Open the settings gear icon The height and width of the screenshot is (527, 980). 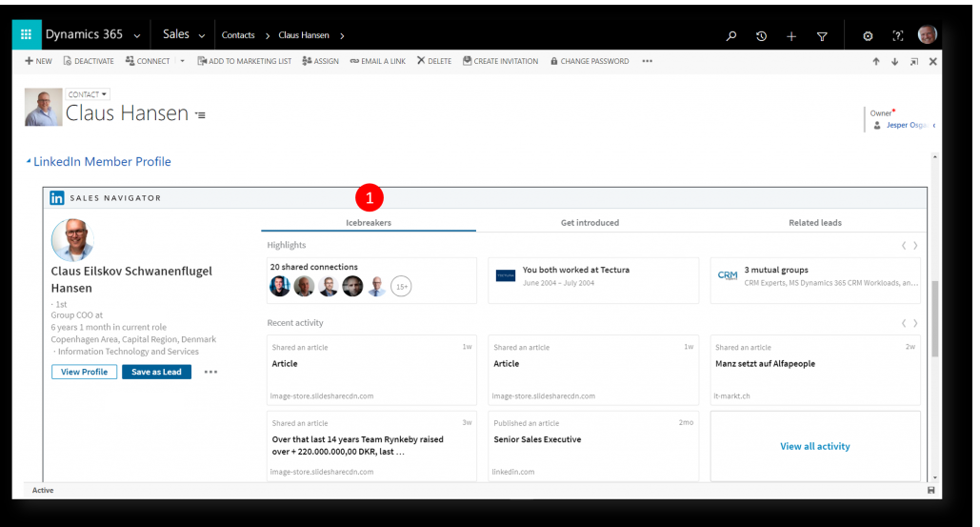(868, 36)
